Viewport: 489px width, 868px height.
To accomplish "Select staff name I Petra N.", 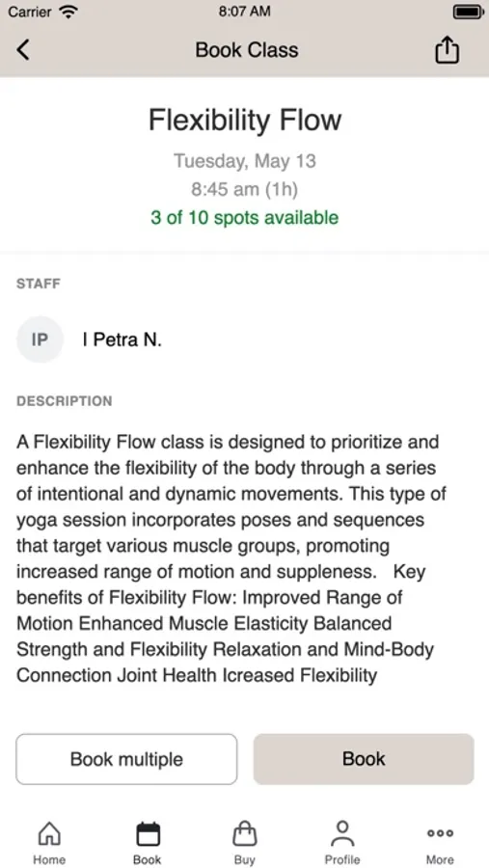I will pyautogui.click(x=122, y=339).
